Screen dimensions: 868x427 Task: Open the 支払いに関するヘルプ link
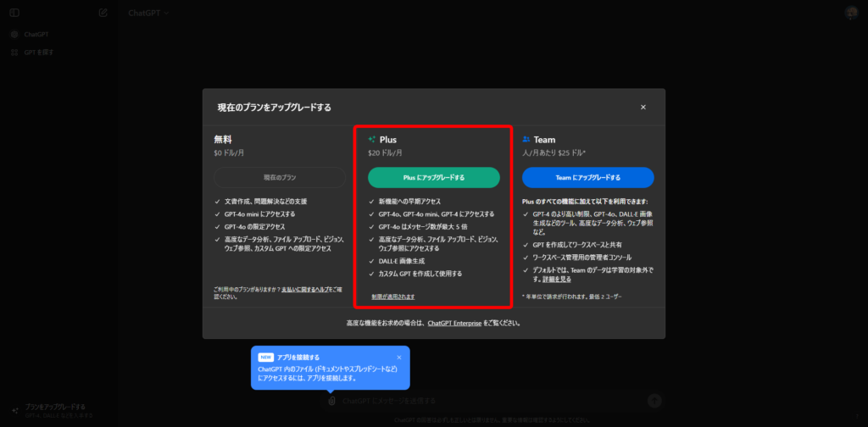point(304,289)
